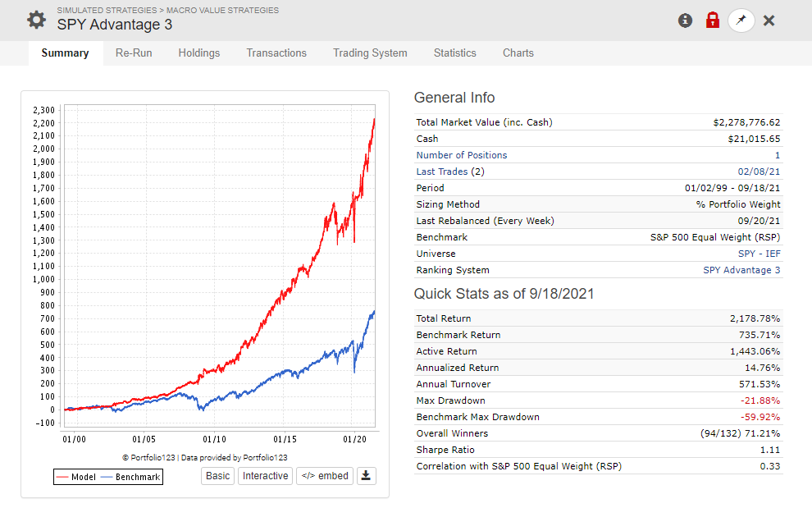This screenshot has width=812, height=508.
Task: Click the info icon in header
Action: (x=685, y=21)
